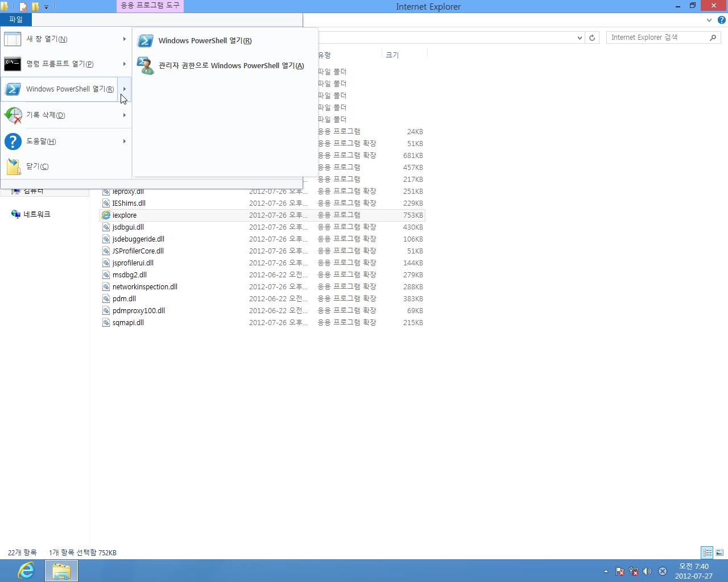
Task: Select the pdmproxy100.dll file
Action: click(x=262, y=310)
